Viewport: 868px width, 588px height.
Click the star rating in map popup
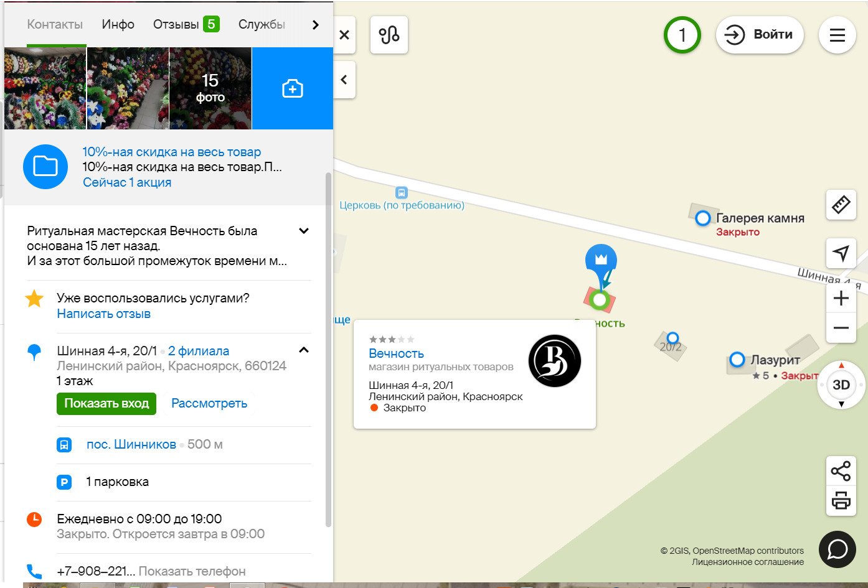point(391,339)
